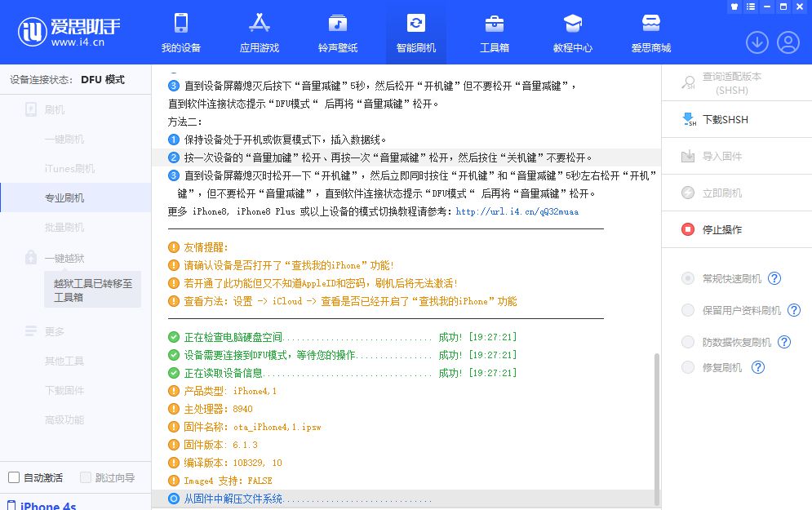
Task: Toggle 跳过向导 skip wizard checkbox
Action: (86, 477)
